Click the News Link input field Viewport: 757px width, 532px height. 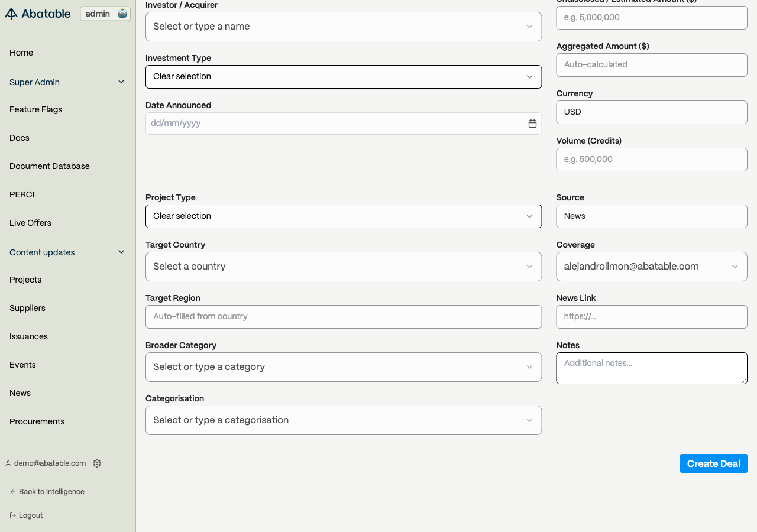651,317
